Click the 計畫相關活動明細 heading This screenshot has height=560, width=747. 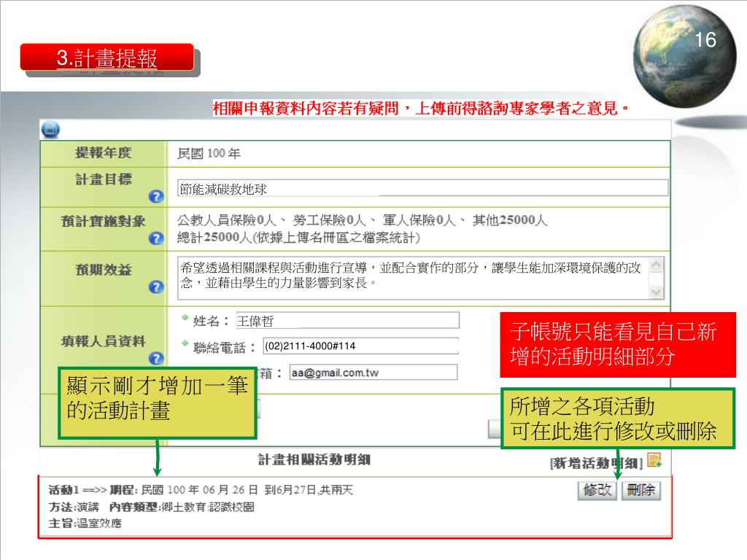(x=314, y=459)
